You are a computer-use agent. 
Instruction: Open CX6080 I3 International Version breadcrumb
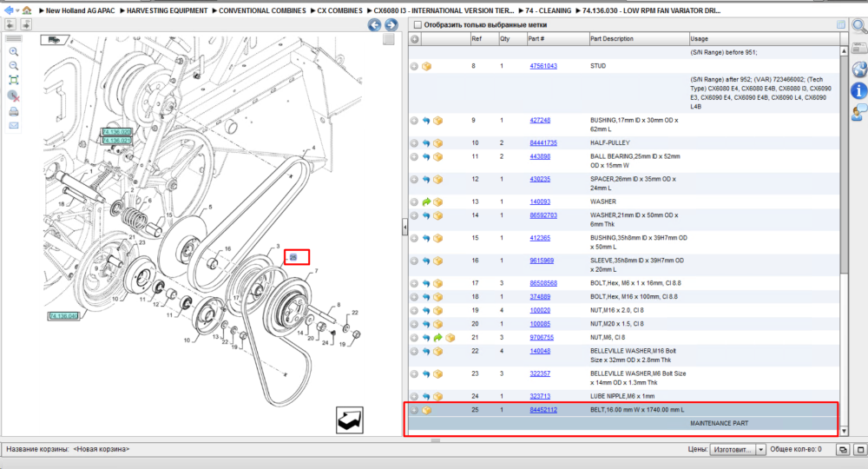tap(444, 10)
